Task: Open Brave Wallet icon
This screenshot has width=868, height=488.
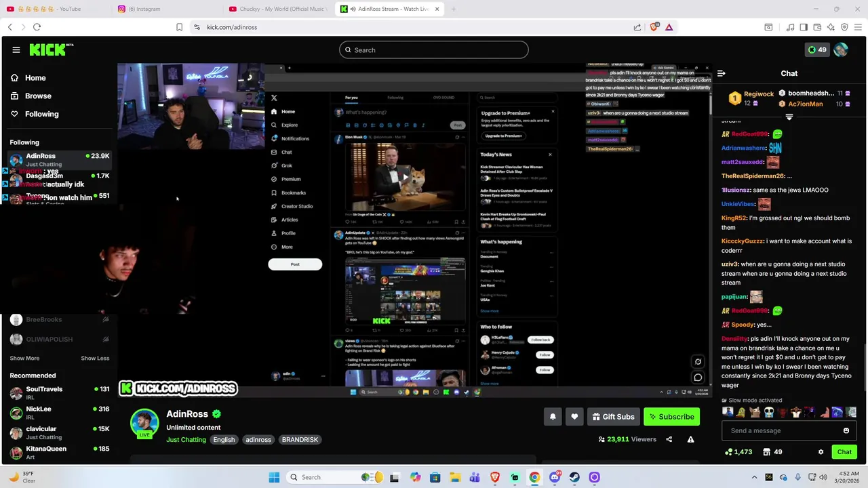Action: (817, 27)
